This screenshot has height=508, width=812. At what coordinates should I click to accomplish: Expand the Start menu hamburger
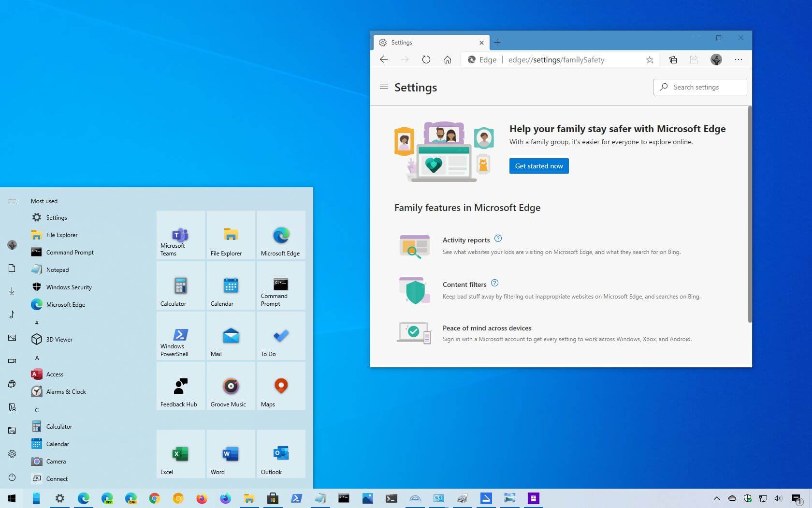click(12, 201)
